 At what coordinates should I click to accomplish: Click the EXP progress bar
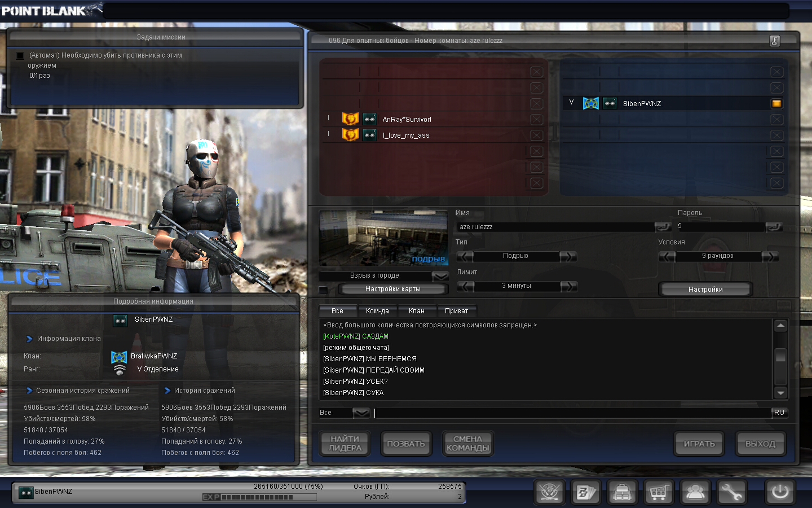tap(259, 497)
